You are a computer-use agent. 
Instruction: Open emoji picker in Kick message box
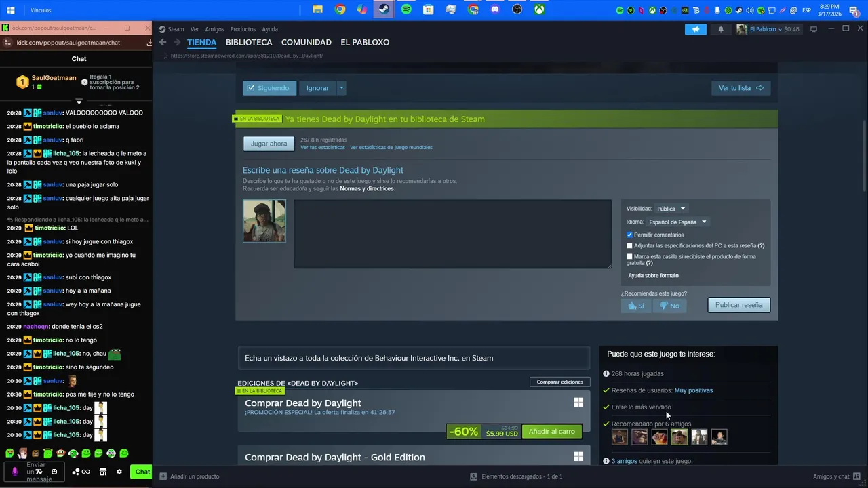[x=54, y=472]
